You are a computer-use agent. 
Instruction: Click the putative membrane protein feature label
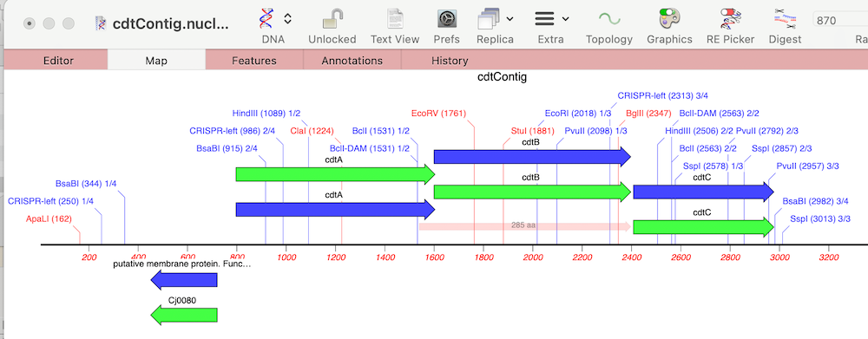pos(182,264)
